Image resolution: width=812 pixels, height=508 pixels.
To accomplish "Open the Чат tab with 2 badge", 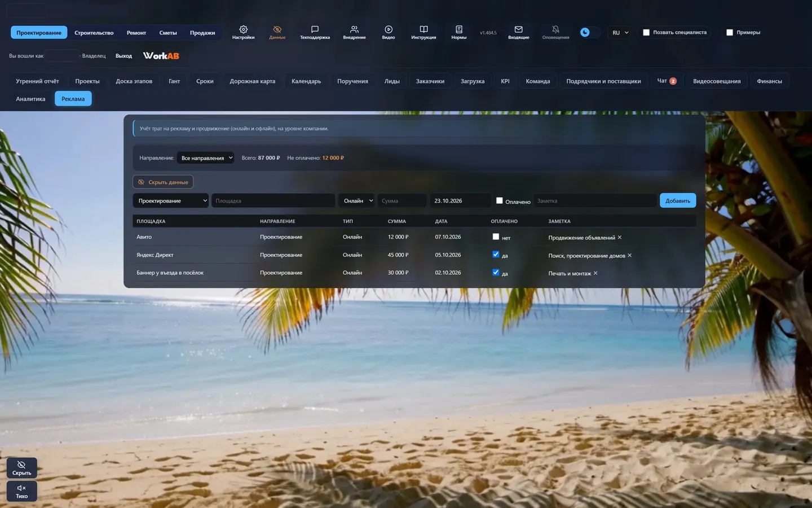I will pos(667,81).
